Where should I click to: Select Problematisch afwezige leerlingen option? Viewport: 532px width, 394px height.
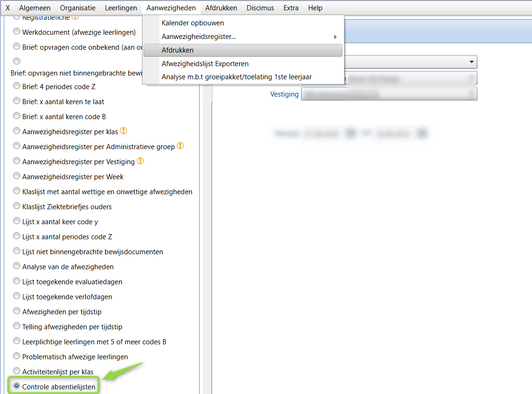pyautogui.click(x=17, y=356)
